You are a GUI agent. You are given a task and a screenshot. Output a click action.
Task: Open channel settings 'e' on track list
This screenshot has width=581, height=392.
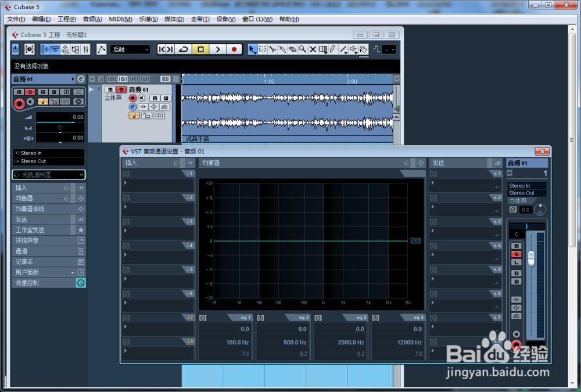(x=132, y=107)
